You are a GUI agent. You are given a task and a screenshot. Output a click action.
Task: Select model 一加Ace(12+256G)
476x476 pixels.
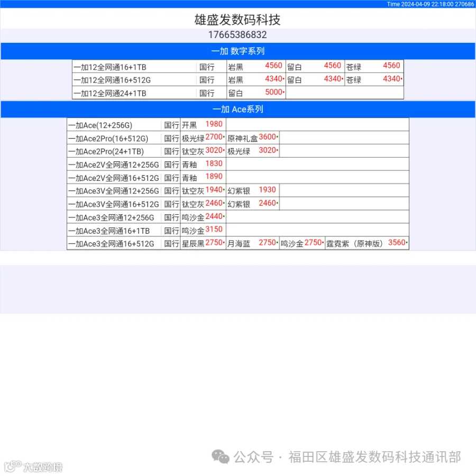coord(100,125)
